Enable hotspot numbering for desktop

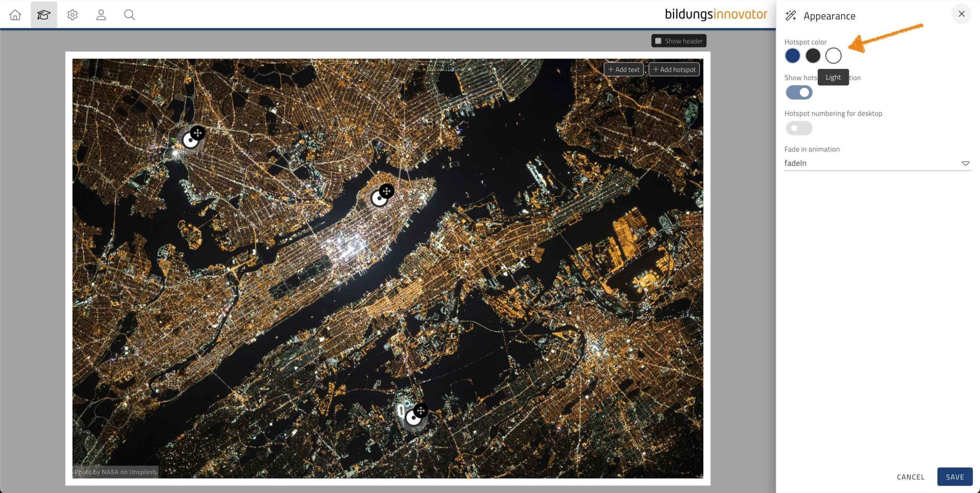pyautogui.click(x=799, y=128)
